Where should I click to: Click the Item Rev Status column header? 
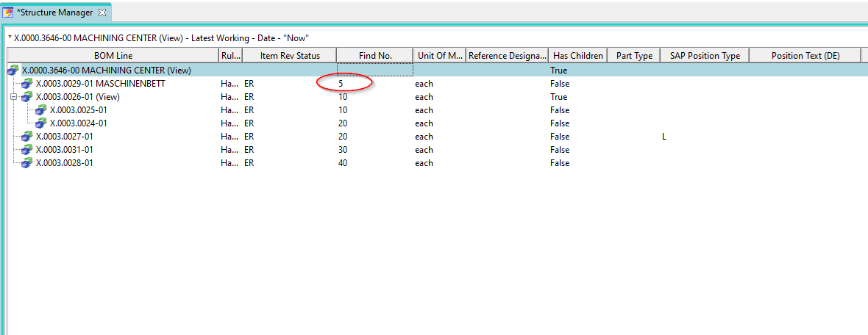tap(290, 56)
